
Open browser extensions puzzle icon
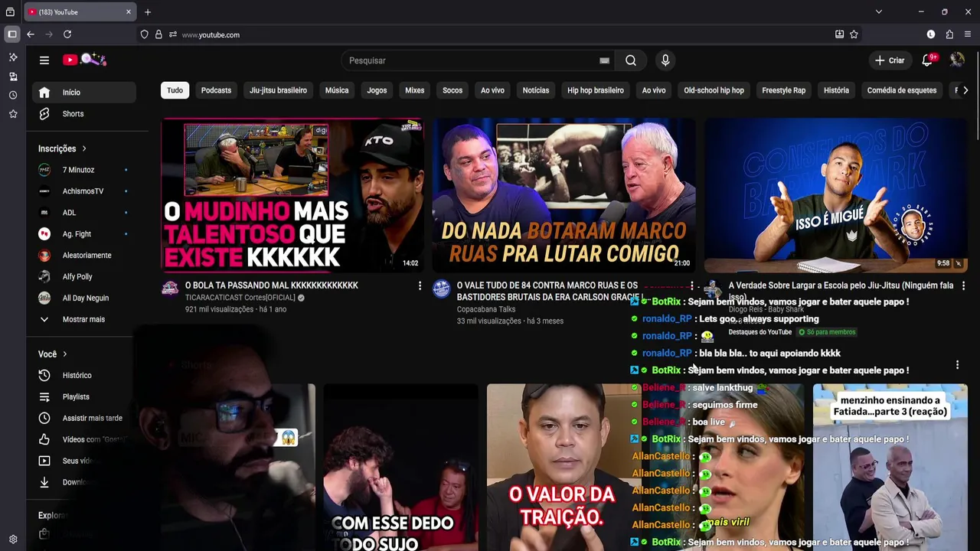pos(949,34)
